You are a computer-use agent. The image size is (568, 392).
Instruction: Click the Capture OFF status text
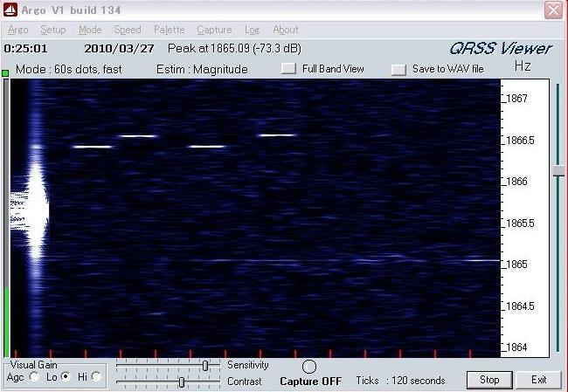pyautogui.click(x=311, y=382)
